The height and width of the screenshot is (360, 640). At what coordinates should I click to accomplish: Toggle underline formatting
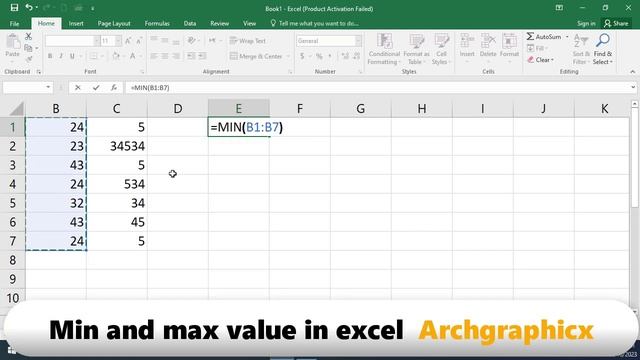tap(72, 56)
